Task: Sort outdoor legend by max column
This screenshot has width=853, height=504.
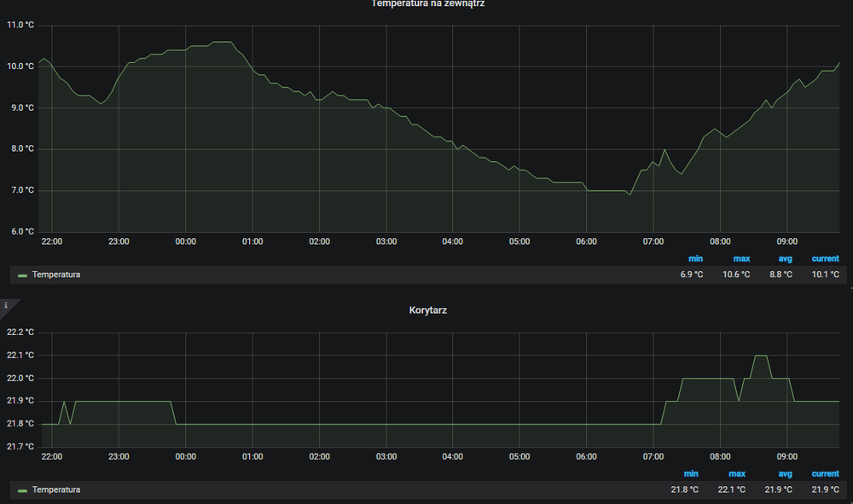Action: 741,258
